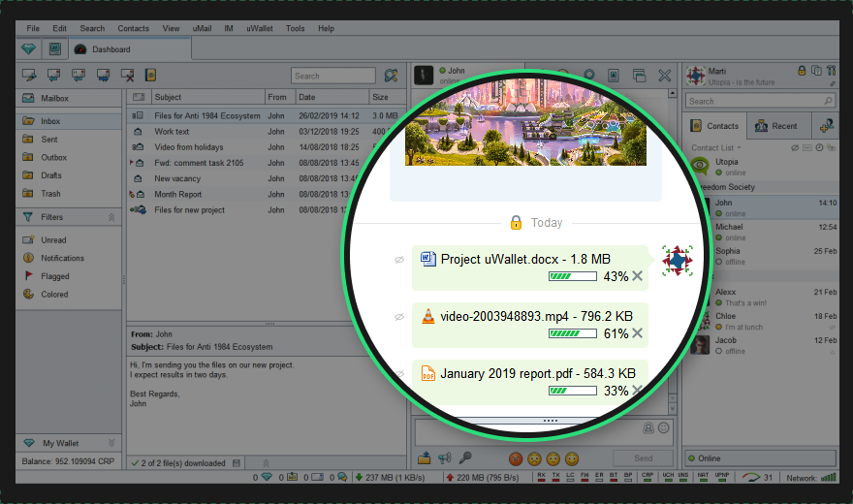The image size is (853, 504).
Task: Switch to the Recent tab
Action: point(776,126)
